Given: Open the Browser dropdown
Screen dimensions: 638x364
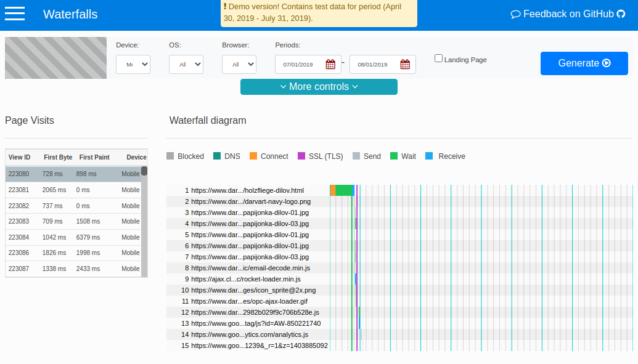Looking at the screenshot, I should (x=239, y=64).
